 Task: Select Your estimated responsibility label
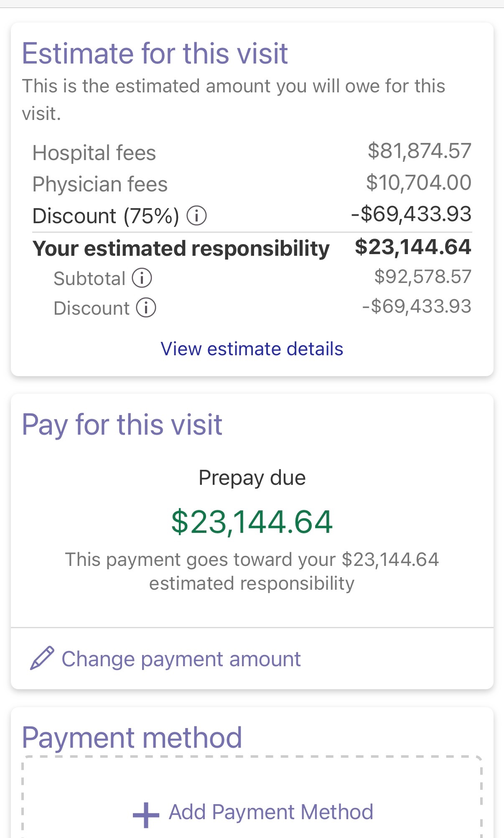click(x=181, y=249)
